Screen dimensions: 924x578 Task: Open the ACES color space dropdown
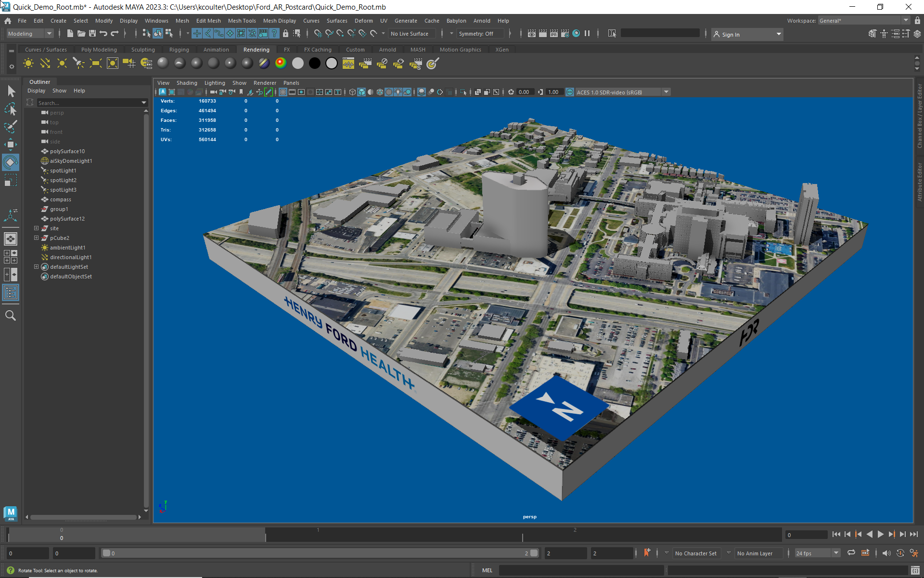click(666, 92)
